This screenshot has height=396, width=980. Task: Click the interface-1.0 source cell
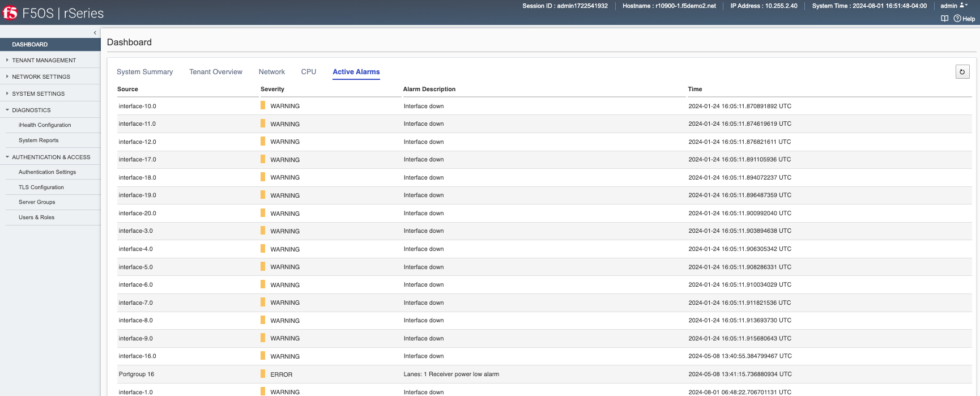coord(136,392)
